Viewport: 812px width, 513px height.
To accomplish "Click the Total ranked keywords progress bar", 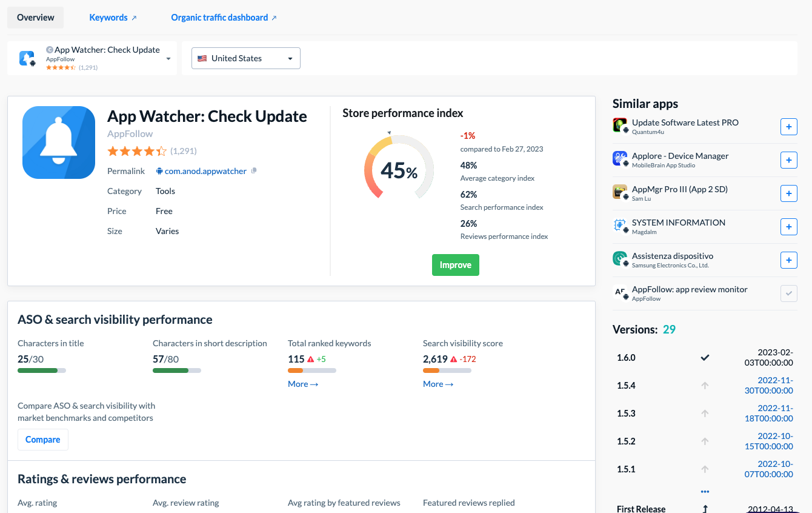I will click(312, 370).
